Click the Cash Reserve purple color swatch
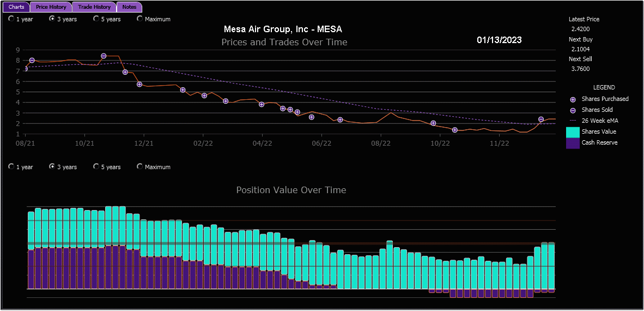Image resolution: width=644 pixels, height=311 pixels. tap(573, 143)
